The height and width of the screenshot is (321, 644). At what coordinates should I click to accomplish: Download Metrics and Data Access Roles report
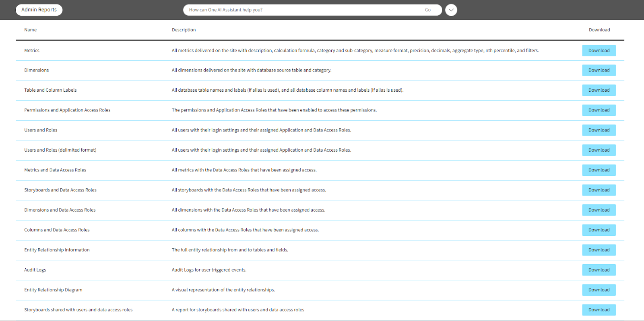599,170
